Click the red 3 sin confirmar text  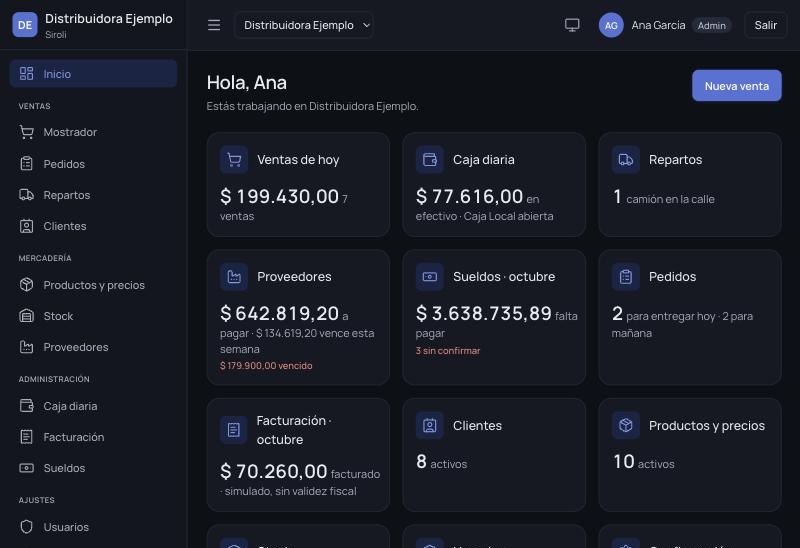448,351
